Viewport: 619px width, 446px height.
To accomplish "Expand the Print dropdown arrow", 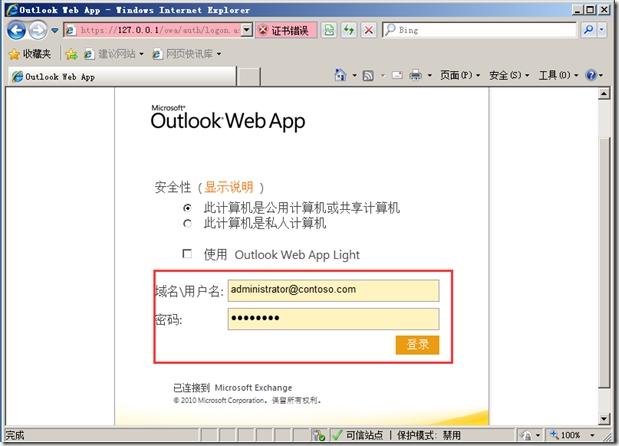I will pos(430,75).
